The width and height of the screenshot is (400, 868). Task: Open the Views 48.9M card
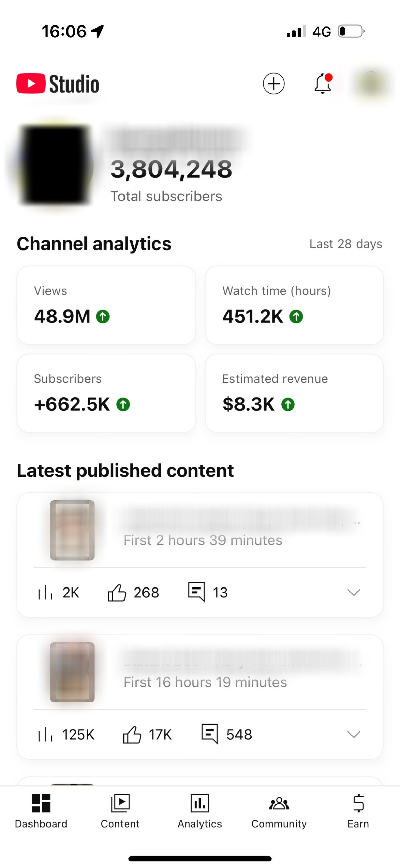tap(106, 305)
